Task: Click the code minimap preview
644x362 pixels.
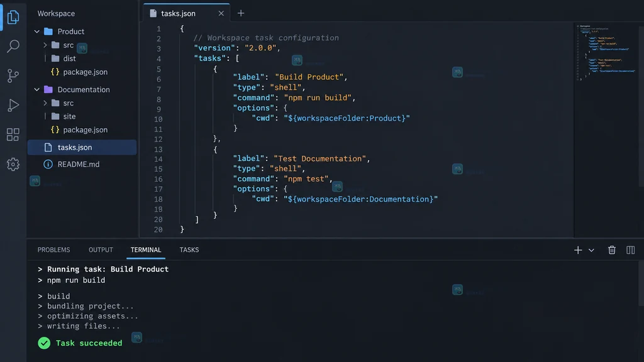Action: pyautogui.click(x=606, y=52)
